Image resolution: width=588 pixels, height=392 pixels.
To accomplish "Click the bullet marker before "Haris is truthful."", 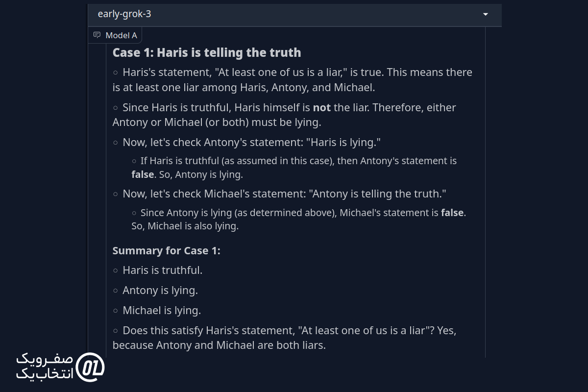I will click(x=116, y=270).
